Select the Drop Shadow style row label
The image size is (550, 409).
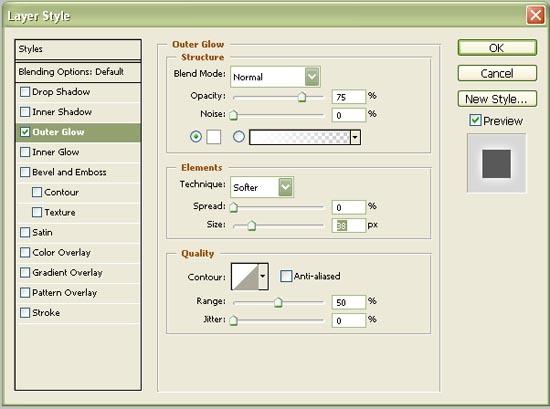point(61,92)
